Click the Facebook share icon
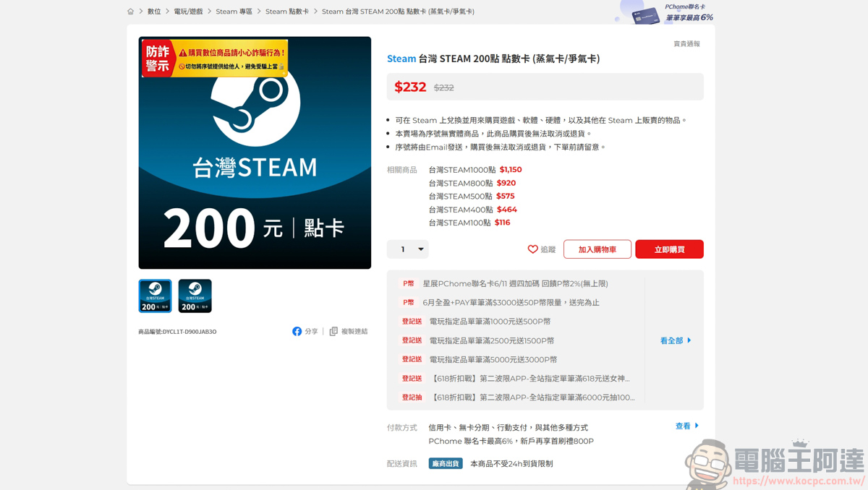868x490 pixels. 297,331
